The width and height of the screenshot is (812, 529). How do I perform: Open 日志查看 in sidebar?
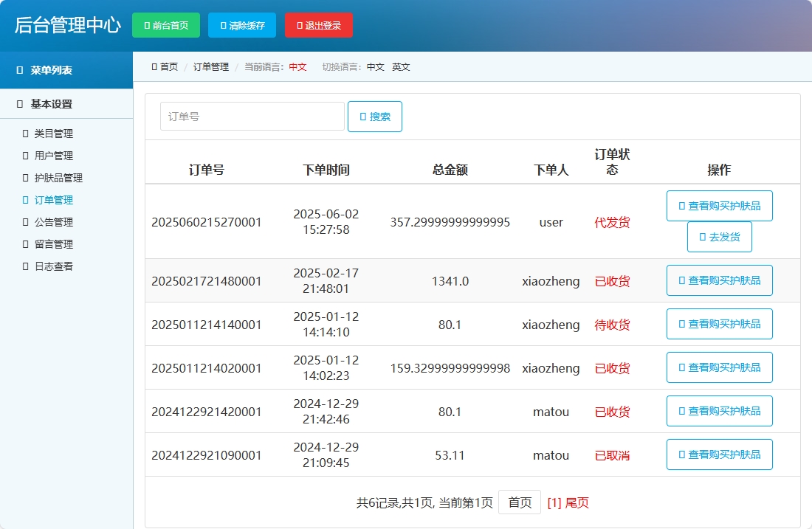pos(53,266)
